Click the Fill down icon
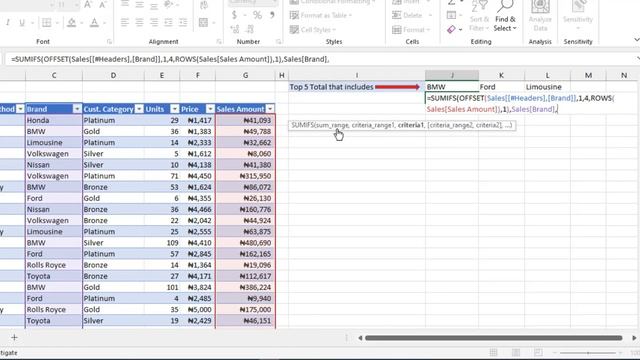Screen dimensions: 640x360 (x=451, y=16)
